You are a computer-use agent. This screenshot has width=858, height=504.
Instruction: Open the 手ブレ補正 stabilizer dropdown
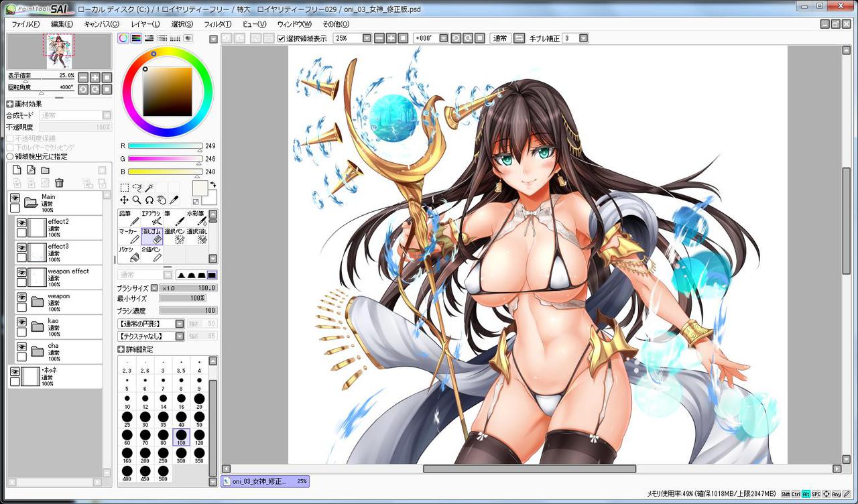584,38
